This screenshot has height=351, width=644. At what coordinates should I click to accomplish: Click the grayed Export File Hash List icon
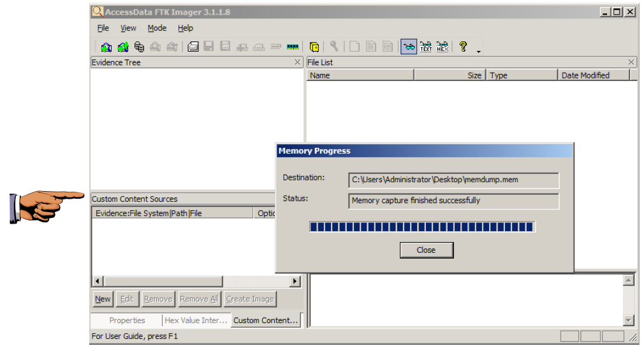(371, 47)
